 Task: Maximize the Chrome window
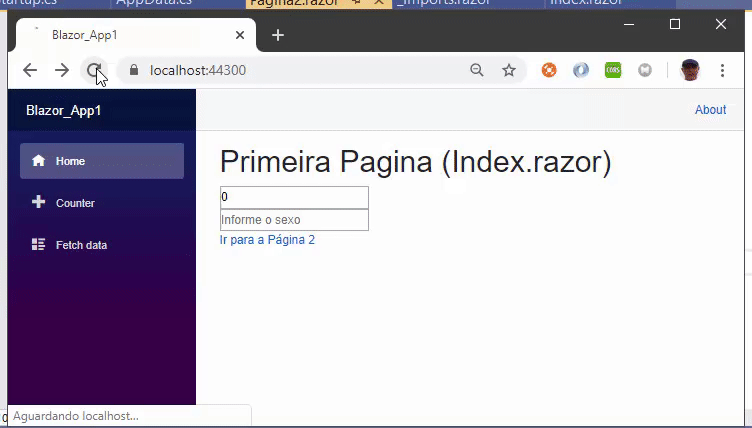[x=675, y=24]
